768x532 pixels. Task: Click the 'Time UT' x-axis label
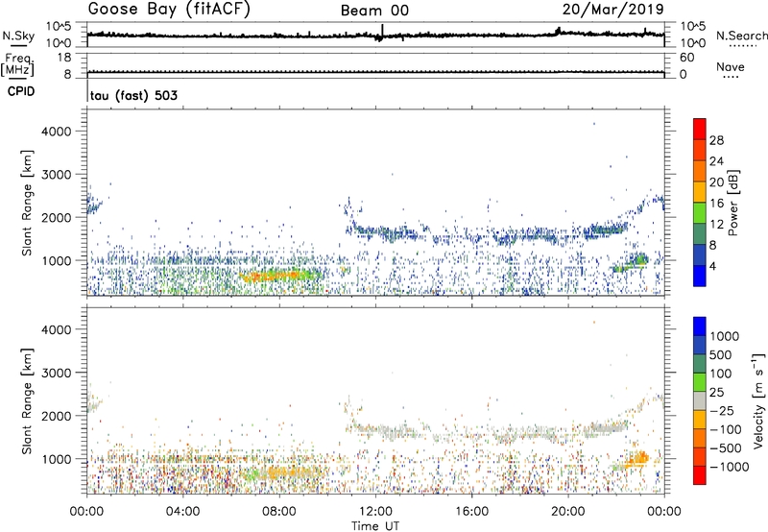[x=375, y=525]
